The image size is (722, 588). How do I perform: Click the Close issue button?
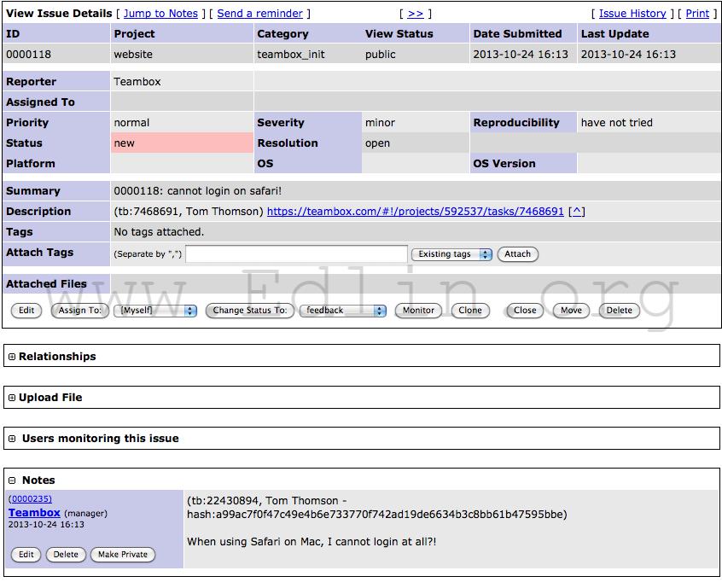(x=525, y=311)
